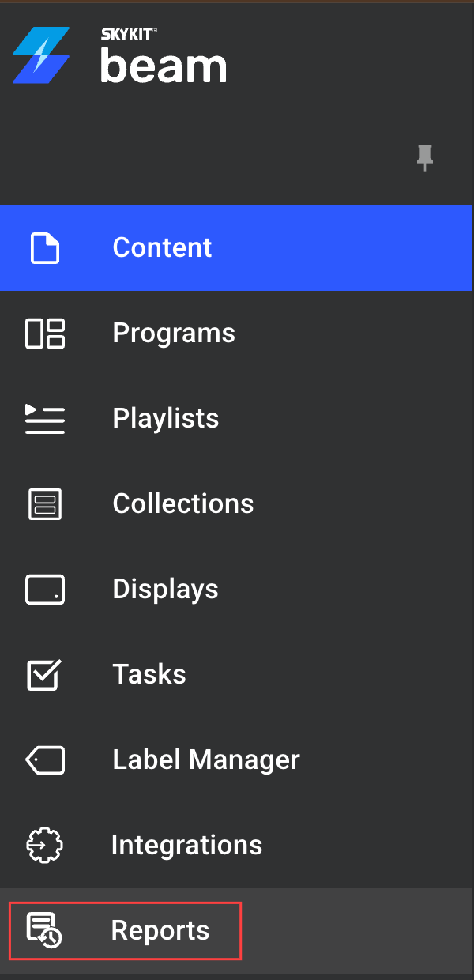
Task: Click the Reports clock-document icon
Action: [x=44, y=930]
